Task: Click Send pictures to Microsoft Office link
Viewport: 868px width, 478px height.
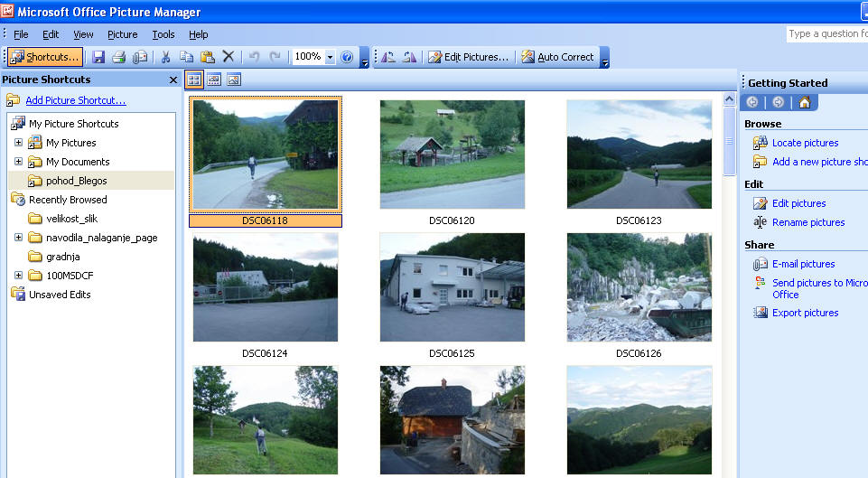Action: pyautogui.click(x=820, y=288)
